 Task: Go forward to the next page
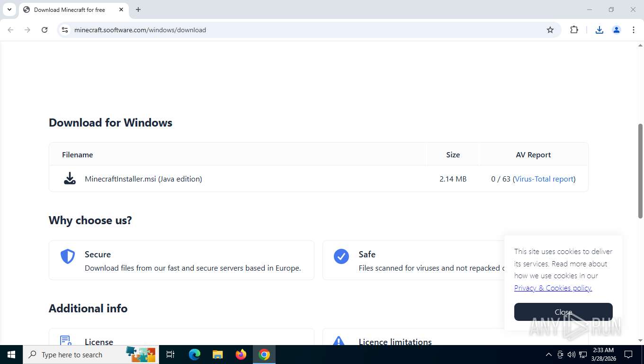[27, 30]
